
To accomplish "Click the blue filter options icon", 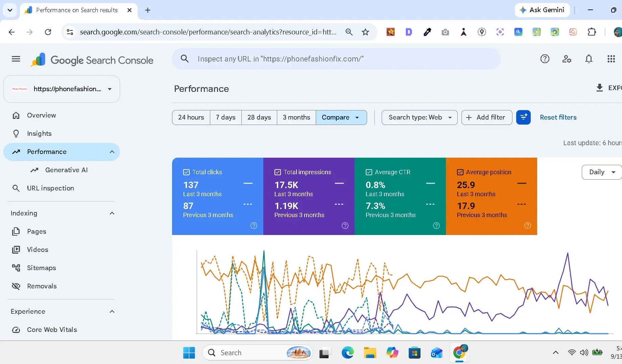I will (523, 118).
